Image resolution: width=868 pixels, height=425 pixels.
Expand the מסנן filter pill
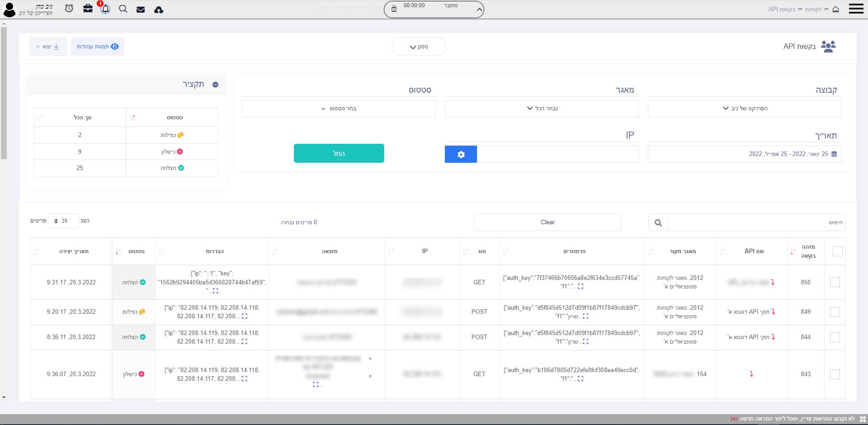(419, 47)
